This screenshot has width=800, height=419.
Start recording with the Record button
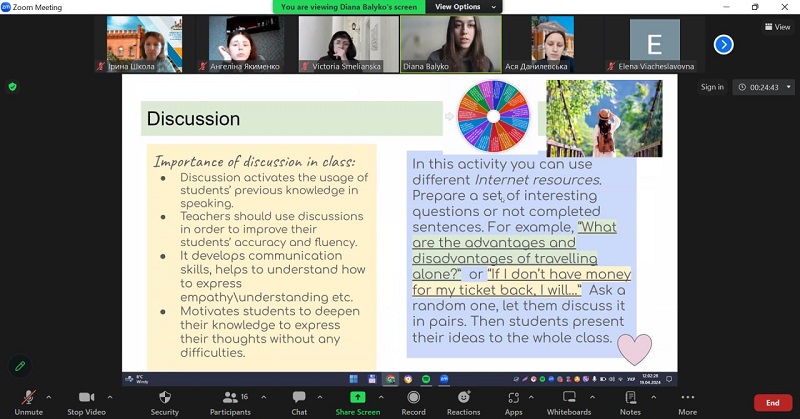pos(413,403)
